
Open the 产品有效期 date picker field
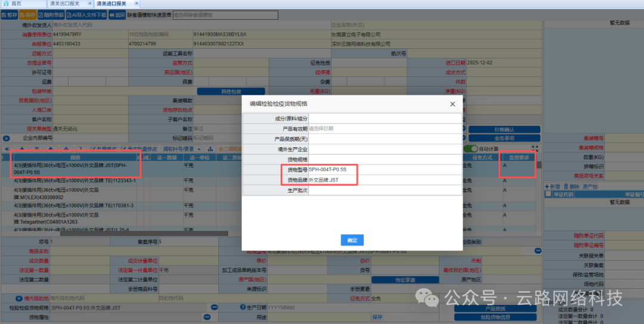pyautogui.click(x=385, y=128)
